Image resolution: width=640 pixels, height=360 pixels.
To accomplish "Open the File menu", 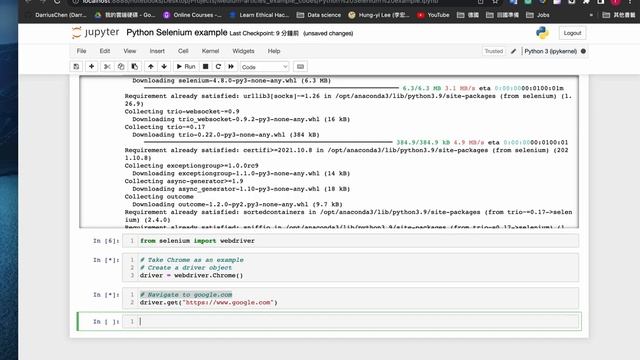I will click(x=81, y=51).
